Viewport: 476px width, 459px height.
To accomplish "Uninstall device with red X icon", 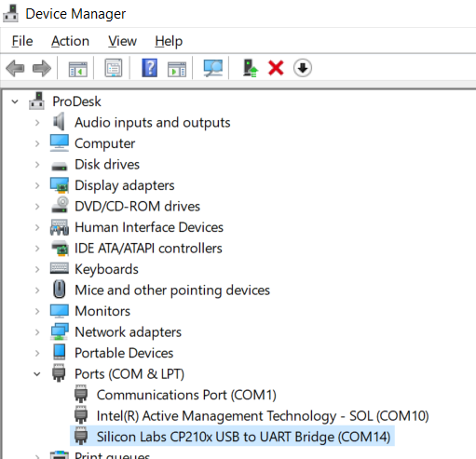I will [x=276, y=68].
